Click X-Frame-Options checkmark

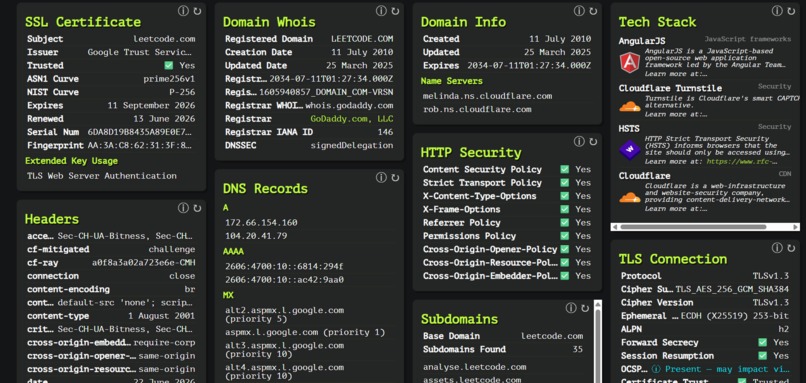click(564, 209)
